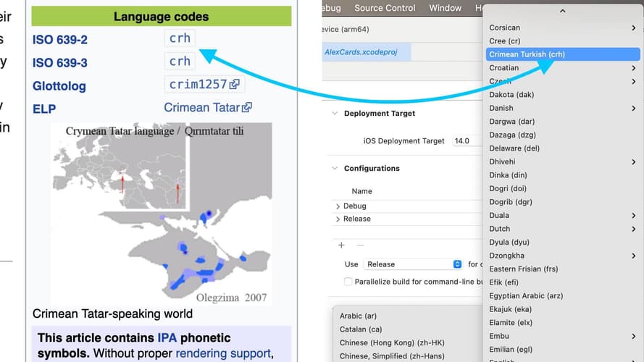This screenshot has width=644, height=362.
Task: Open the Glottolog link
Action: [x=59, y=85]
